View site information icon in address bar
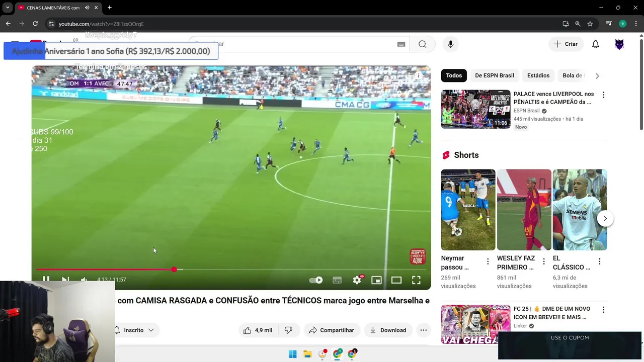This screenshot has width=644, height=362. (x=51, y=24)
